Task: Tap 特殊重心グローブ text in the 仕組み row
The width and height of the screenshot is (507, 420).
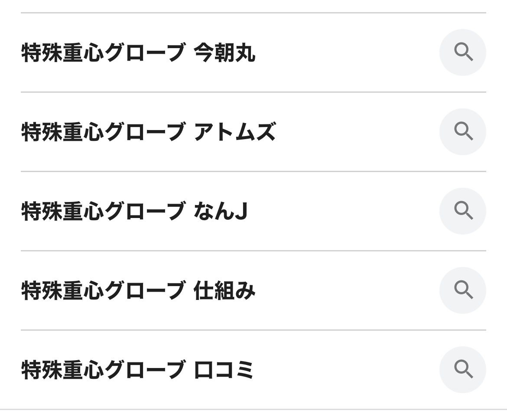Action: [103, 291]
